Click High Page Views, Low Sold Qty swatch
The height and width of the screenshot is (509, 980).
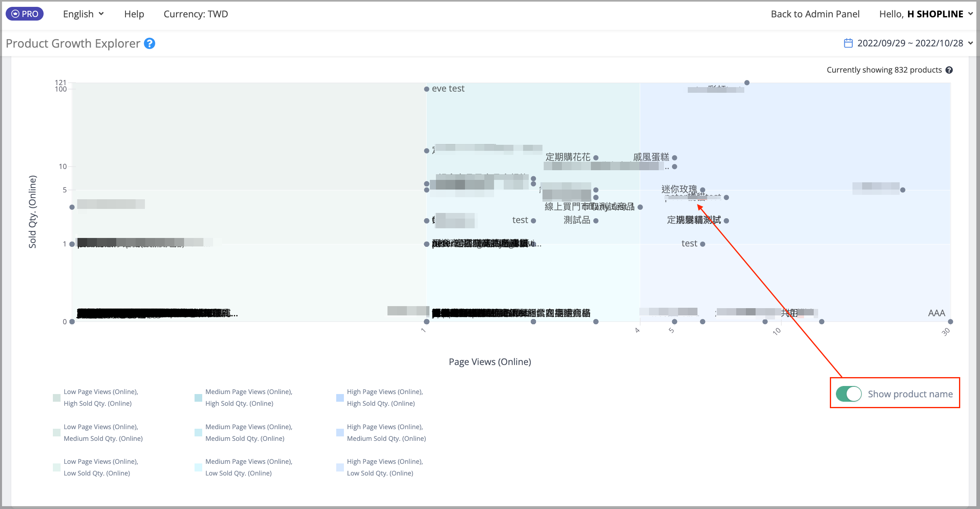(x=340, y=467)
